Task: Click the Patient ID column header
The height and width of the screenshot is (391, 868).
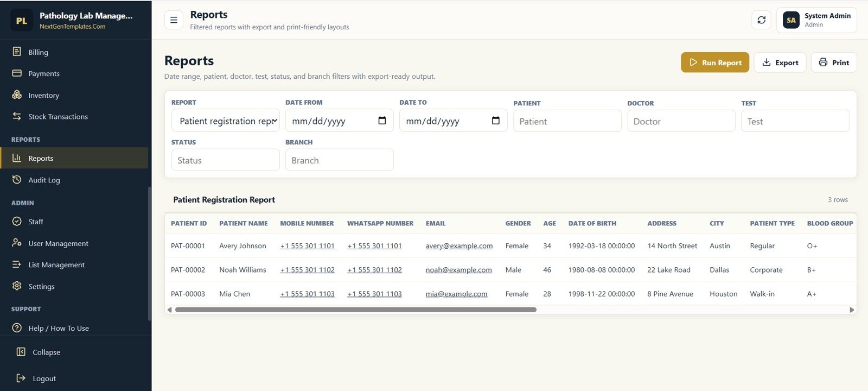Action: (x=189, y=223)
